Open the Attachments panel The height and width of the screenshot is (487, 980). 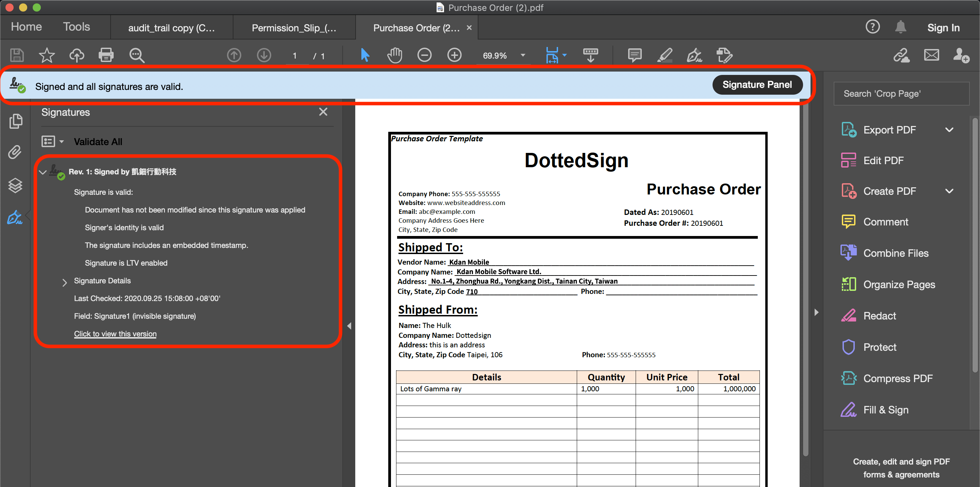(x=15, y=152)
